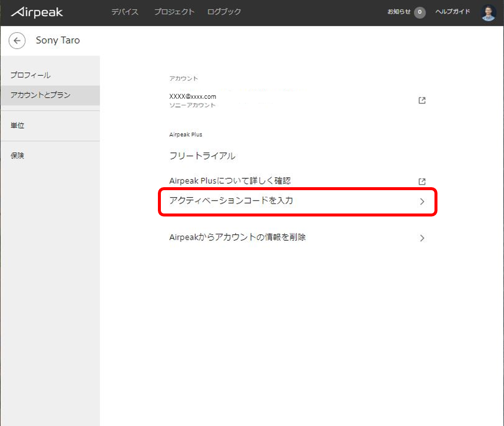Open the ログブック menu
The image size is (504, 426).
pyautogui.click(x=224, y=12)
